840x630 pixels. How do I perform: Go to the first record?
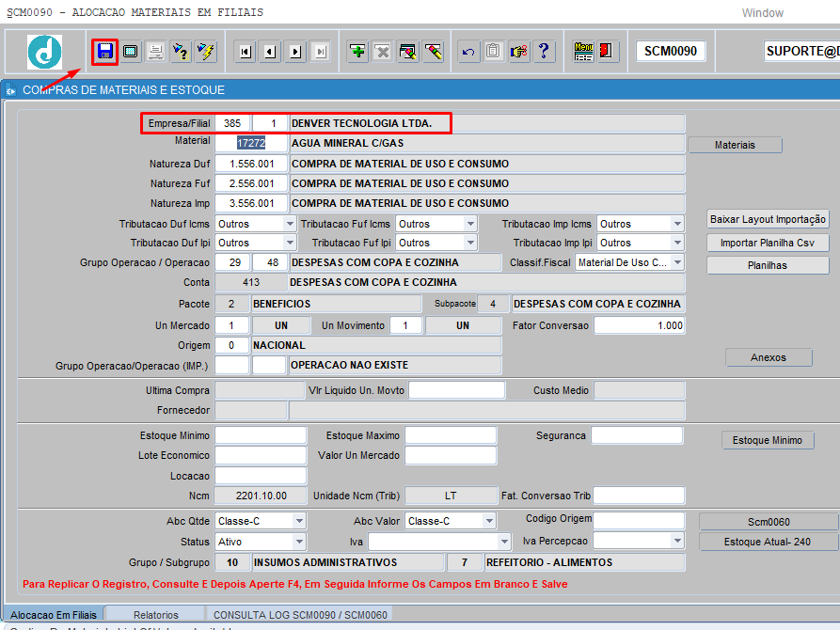(x=246, y=52)
